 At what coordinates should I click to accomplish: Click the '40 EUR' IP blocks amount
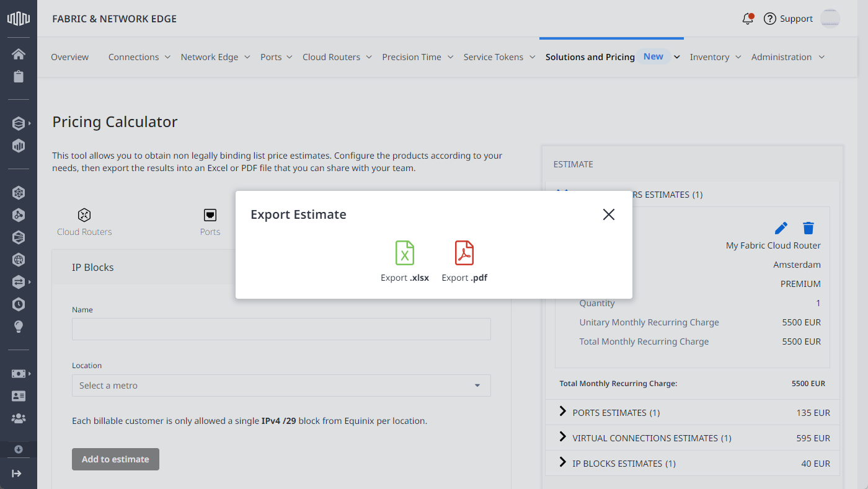(815, 464)
